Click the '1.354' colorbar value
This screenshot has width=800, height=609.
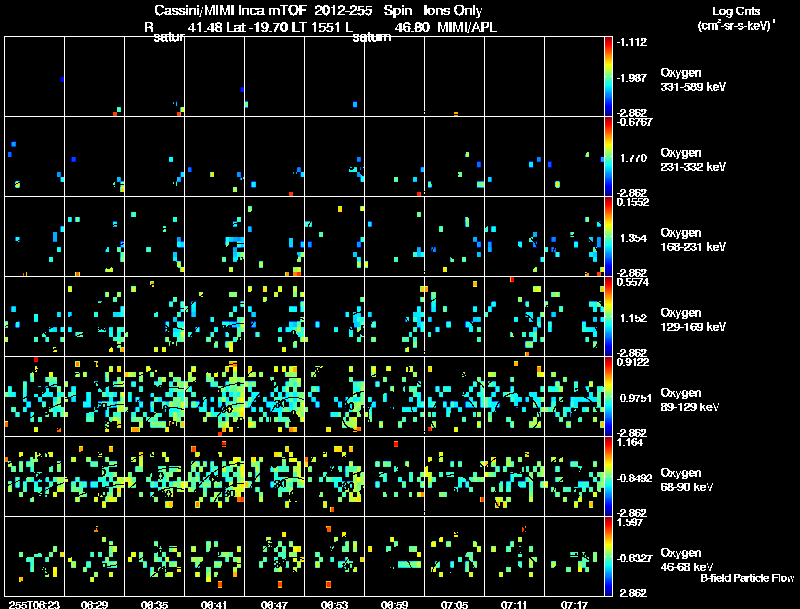[x=634, y=238]
